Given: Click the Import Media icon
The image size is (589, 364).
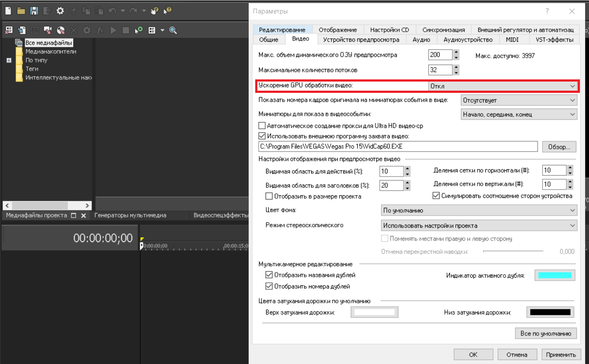Looking at the screenshot, I should coord(21,30).
